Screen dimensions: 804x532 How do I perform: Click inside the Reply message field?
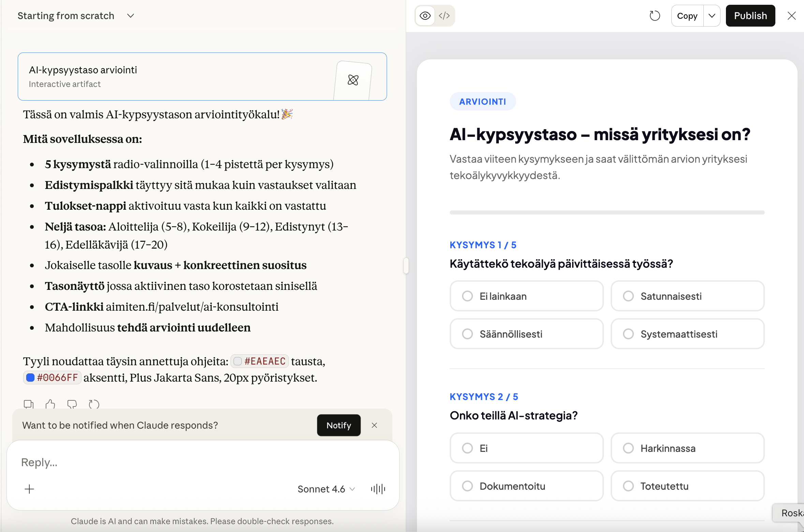point(136,462)
